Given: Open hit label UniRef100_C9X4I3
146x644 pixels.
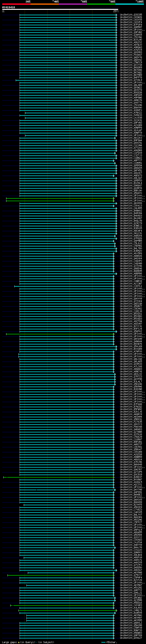Looking at the screenshot, I should (x=131, y=206).
